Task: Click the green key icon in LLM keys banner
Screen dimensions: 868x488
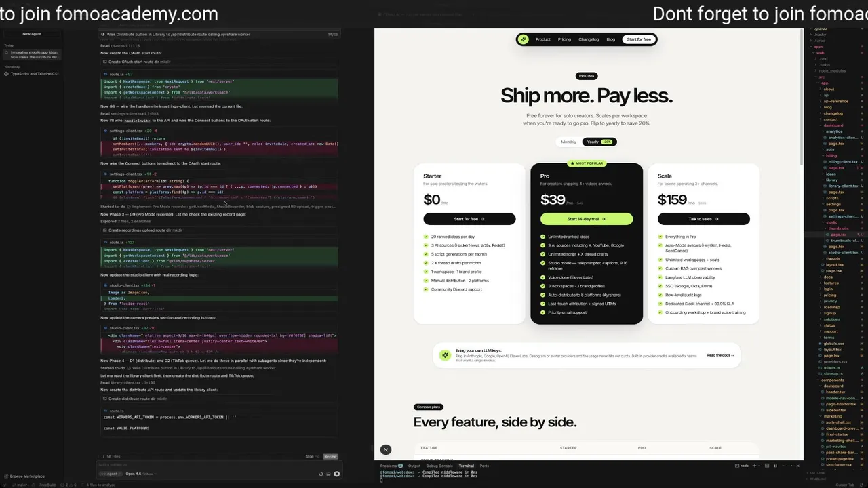Action: coord(445,355)
